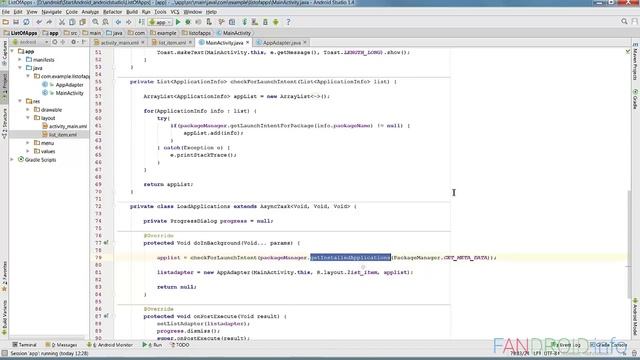
Task: Select MainActivity class in project tree
Action: [69, 93]
